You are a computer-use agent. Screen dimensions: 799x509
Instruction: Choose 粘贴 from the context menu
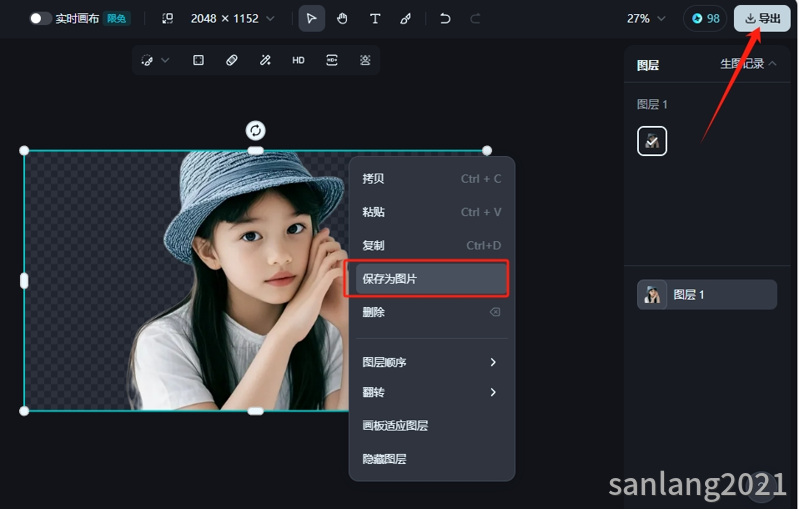432,212
